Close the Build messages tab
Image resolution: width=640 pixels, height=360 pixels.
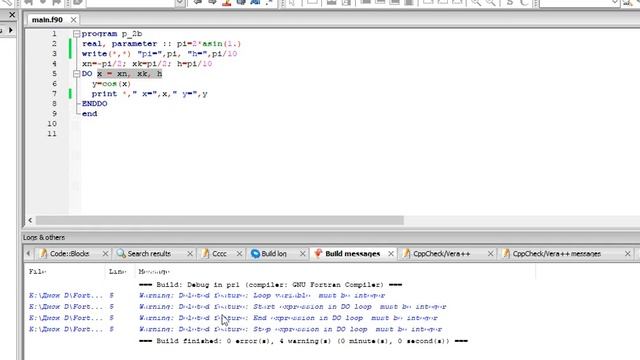(x=391, y=253)
